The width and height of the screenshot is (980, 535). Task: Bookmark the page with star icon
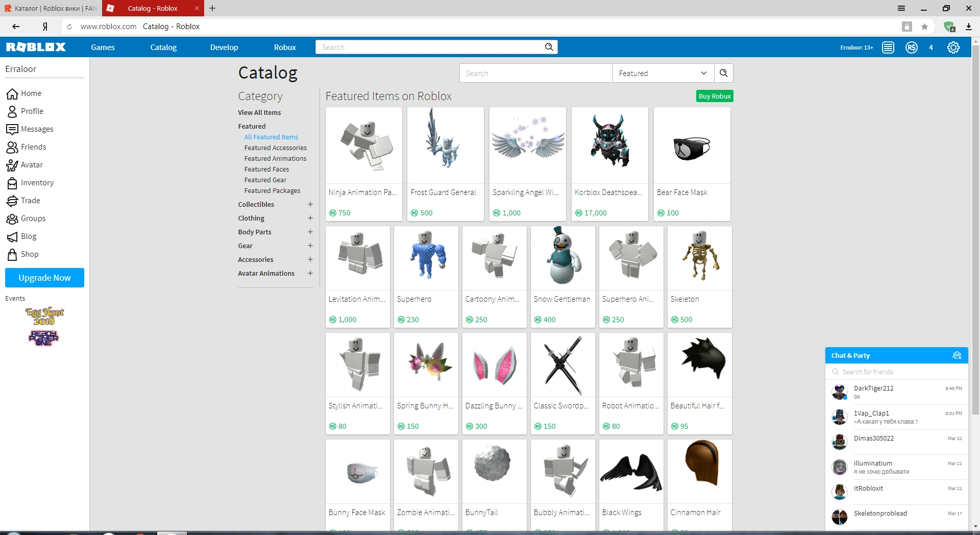(924, 27)
